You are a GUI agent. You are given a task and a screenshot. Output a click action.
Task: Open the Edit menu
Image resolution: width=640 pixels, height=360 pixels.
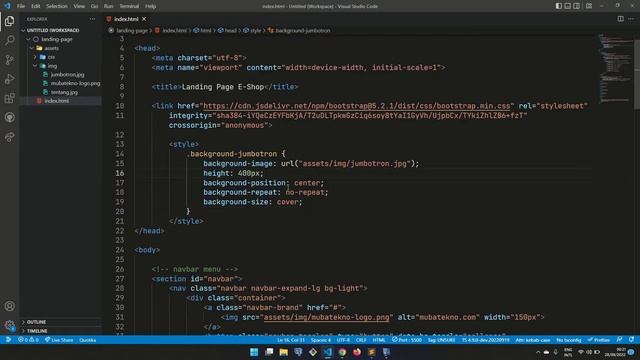[x=36, y=6]
